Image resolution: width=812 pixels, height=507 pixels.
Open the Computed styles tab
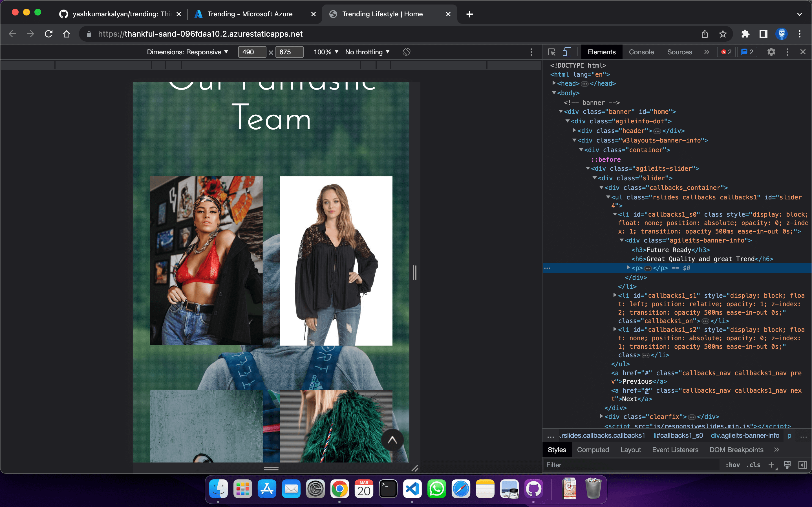click(x=593, y=450)
